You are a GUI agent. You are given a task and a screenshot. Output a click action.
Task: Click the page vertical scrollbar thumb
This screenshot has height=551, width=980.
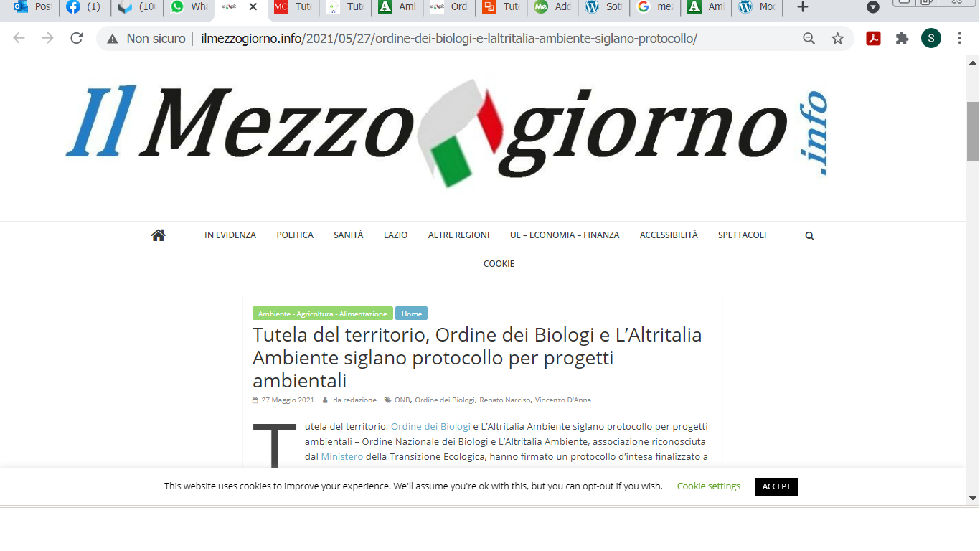pos(973,131)
